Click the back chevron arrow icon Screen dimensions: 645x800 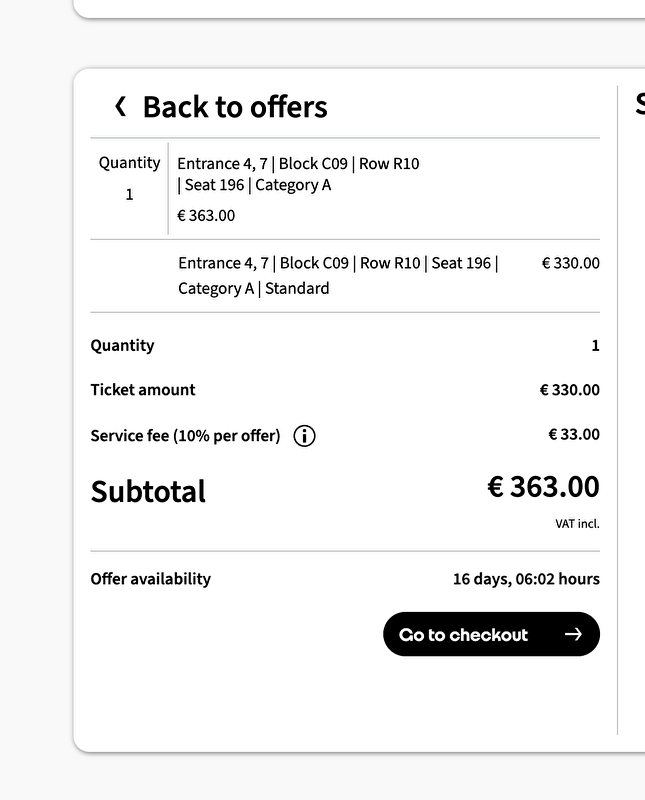121,107
